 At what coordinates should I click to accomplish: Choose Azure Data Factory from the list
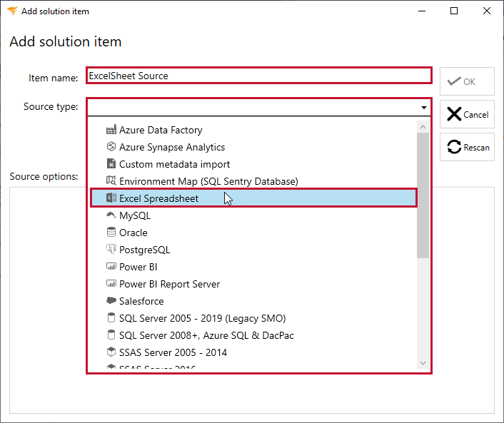tap(253, 130)
